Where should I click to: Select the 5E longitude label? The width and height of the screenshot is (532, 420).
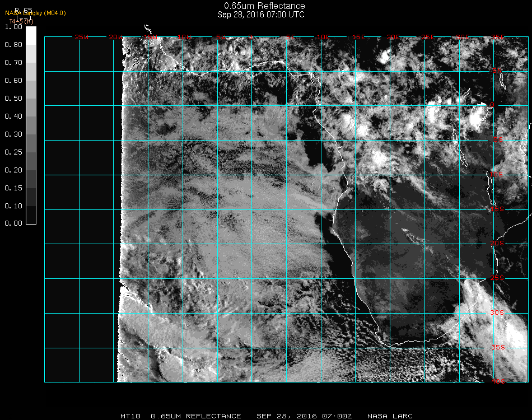291,37
